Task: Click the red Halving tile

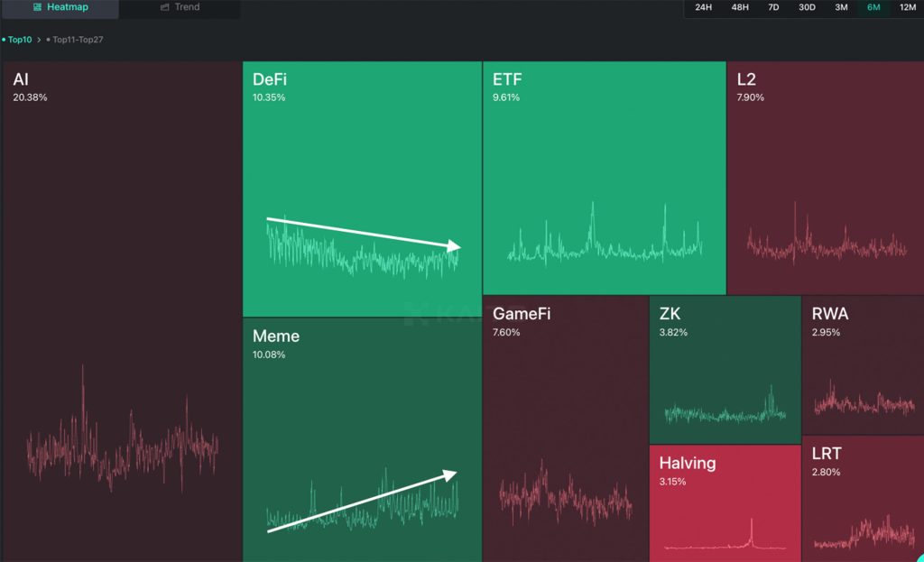Action: [725, 501]
